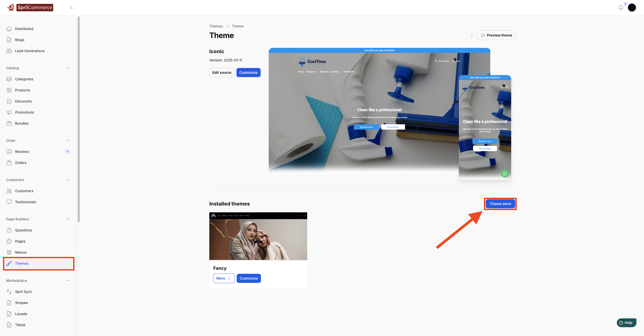Go to Products in the sidebar
The image size is (644, 336).
[22, 90]
